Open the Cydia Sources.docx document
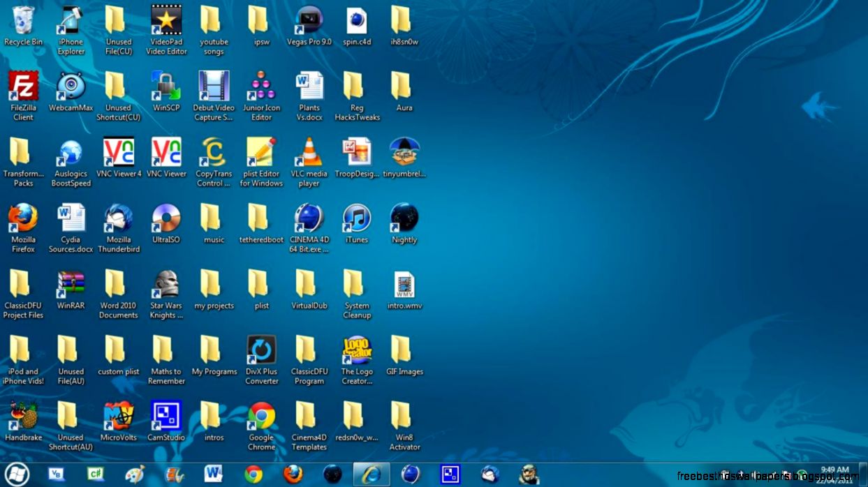The width and height of the screenshot is (868, 487). 71,228
